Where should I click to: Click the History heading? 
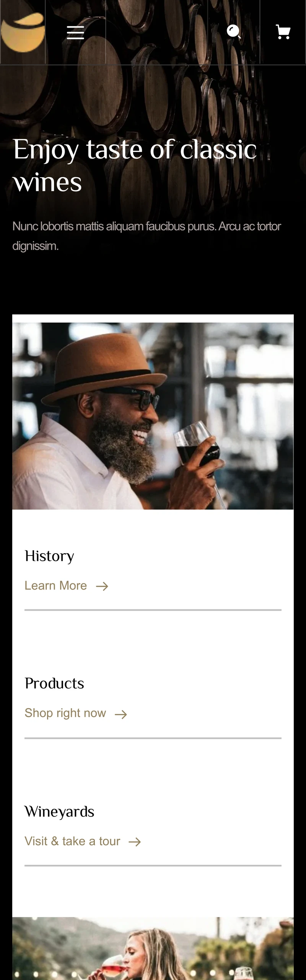[x=49, y=556]
